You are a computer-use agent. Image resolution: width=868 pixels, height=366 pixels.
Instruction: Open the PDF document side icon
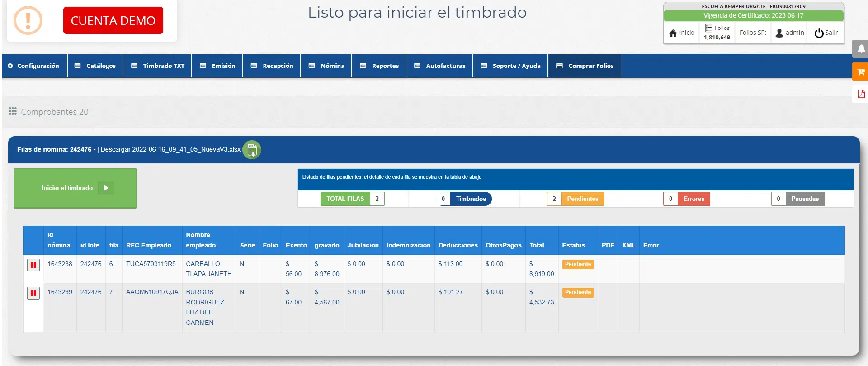tap(861, 94)
